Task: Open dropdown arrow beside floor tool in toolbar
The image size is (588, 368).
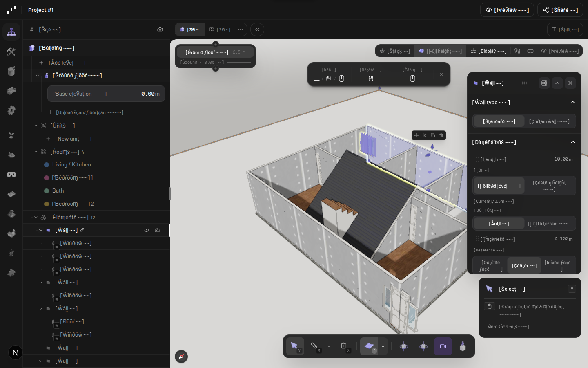Action: (x=383, y=346)
